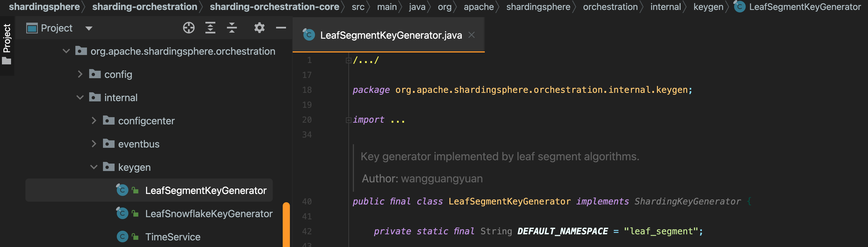This screenshot has width=868, height=247.
Task: Click the orange scrollbar thumb in the project tree
Action: tap(286, 224)
